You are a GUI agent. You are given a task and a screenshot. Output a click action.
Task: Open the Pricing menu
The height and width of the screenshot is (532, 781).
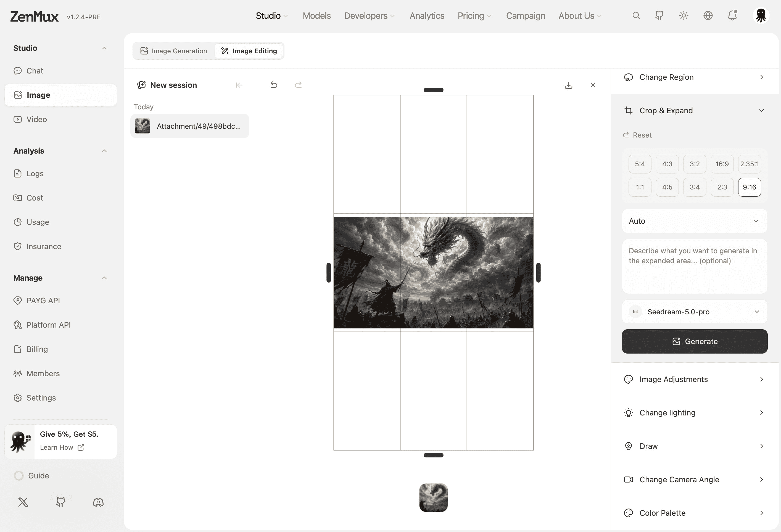click(474, 16)
